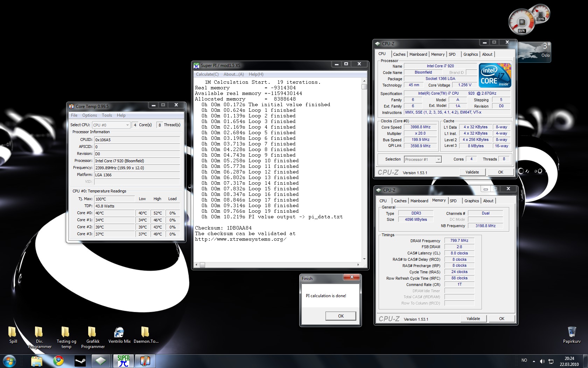Open Core Temp Options menu
This screenshot has width=588, height=368.
[90, 115]
